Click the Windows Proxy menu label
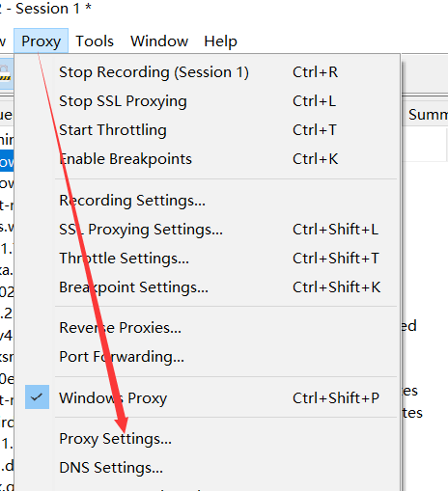The height and width of the screenshot is (491, 448). point(113,398)
